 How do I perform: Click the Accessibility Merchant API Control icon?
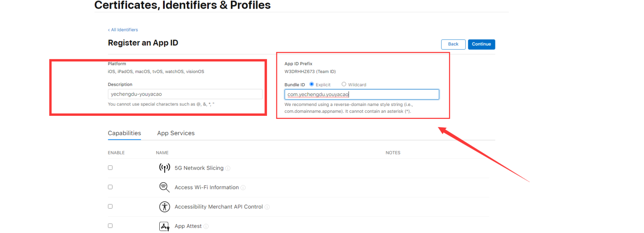coord(164,206)
